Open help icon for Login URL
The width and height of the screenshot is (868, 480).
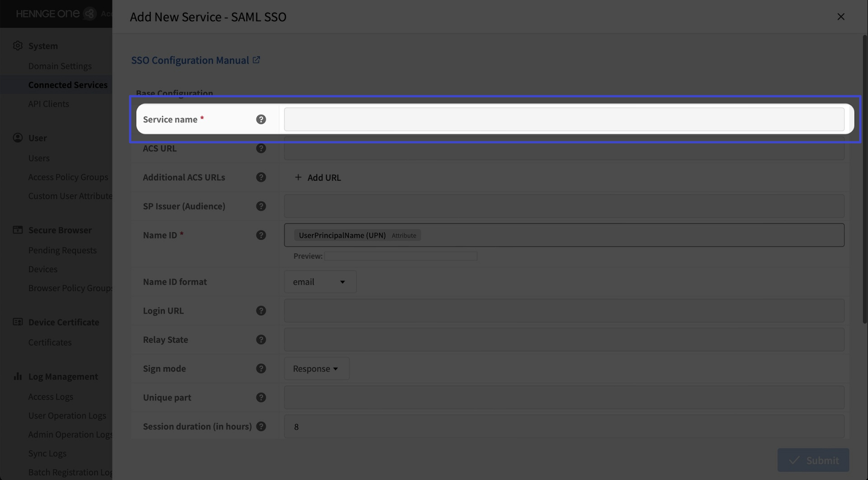[261, 311]
